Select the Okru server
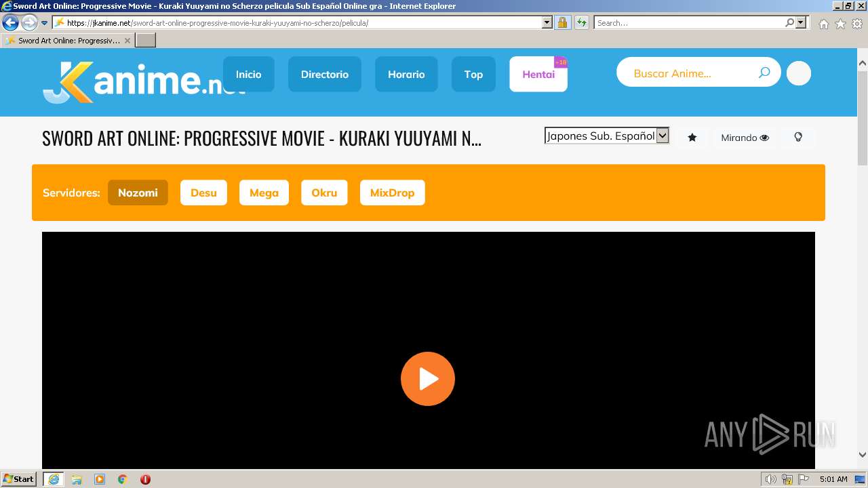This screenshot has height=488, width=868. point(324,192)
